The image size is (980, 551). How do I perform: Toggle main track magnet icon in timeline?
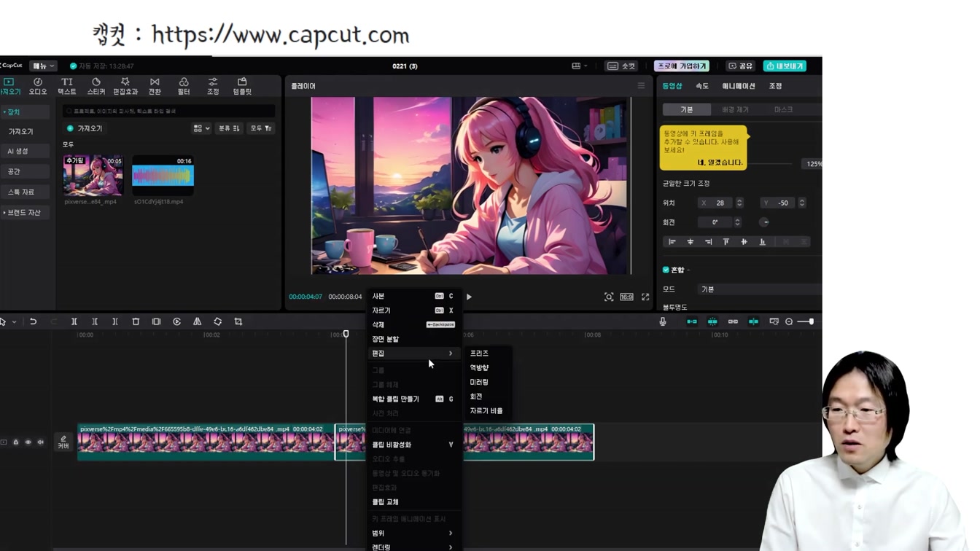692,321
